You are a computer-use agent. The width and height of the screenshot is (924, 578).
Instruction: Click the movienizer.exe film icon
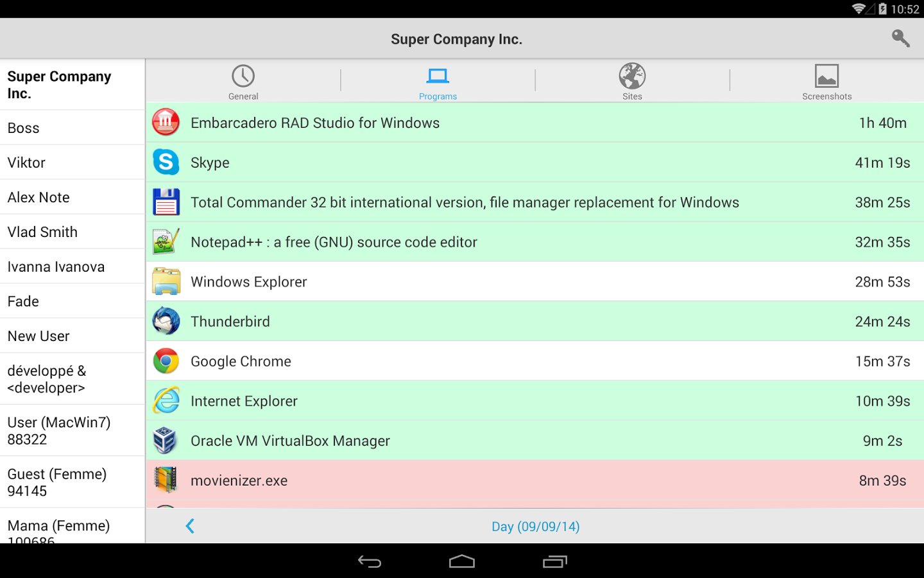[166, 480]
